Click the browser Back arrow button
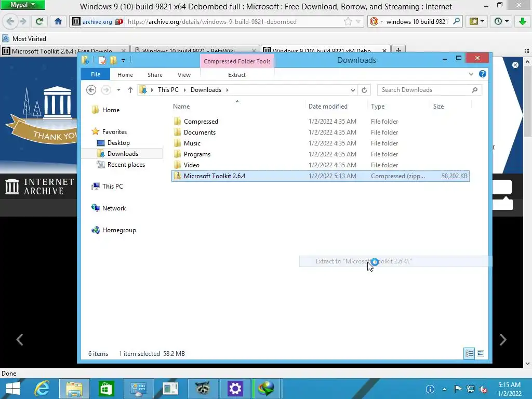 (x=10, y=22)
